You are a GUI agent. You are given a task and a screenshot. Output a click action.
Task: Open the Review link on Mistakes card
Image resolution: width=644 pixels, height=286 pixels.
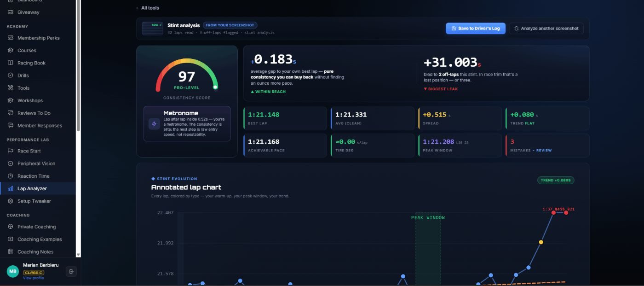point(544,150)
